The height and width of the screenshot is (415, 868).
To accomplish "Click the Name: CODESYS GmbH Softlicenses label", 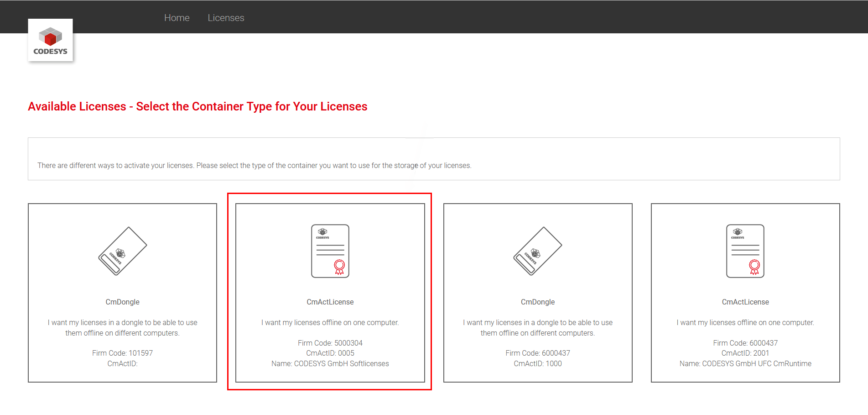I will click(x=330, y=363).
